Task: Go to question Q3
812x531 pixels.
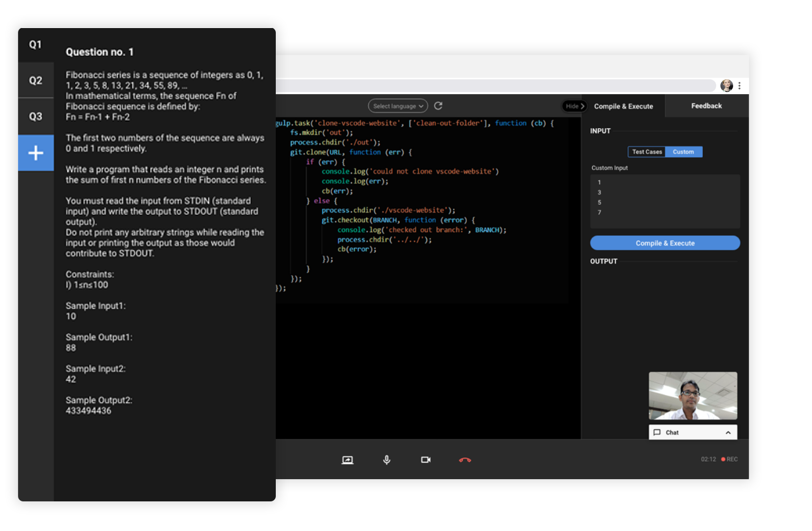Action: [36, 116]
